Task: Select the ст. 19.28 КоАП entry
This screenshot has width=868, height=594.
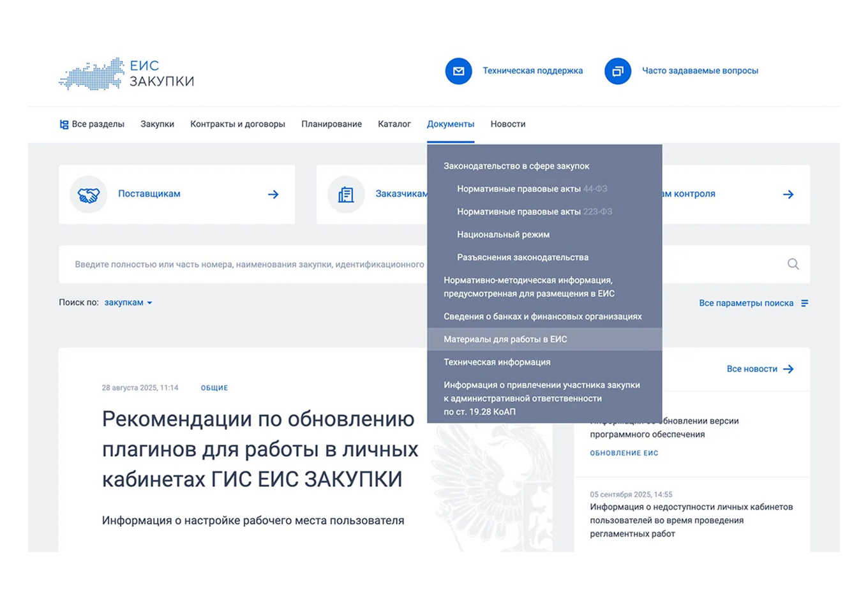Action: 544,398
